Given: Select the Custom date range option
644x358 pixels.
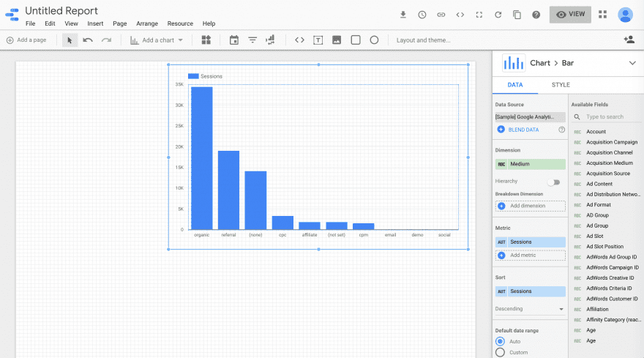Looking at the screenshot, I should [x=501, y=352].
